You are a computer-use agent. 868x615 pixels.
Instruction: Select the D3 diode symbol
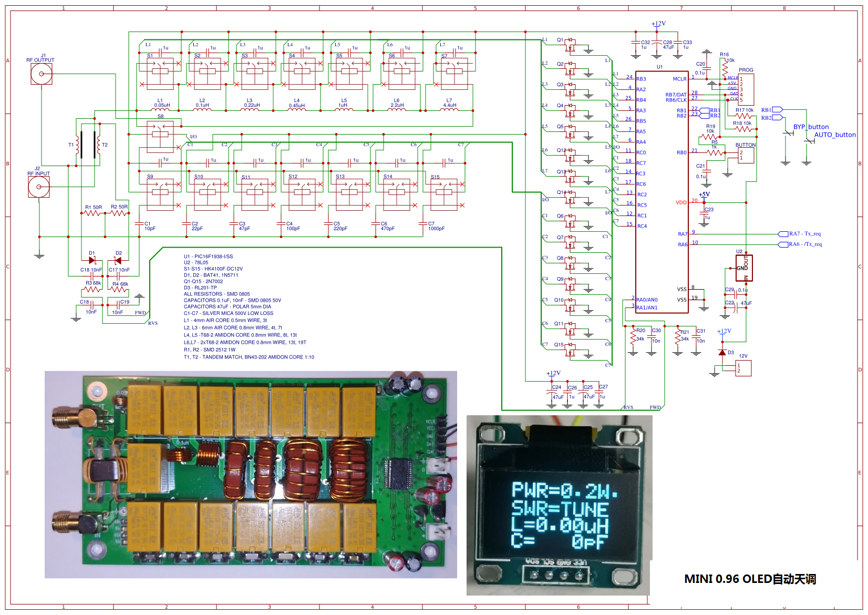(x=722, y=352)
